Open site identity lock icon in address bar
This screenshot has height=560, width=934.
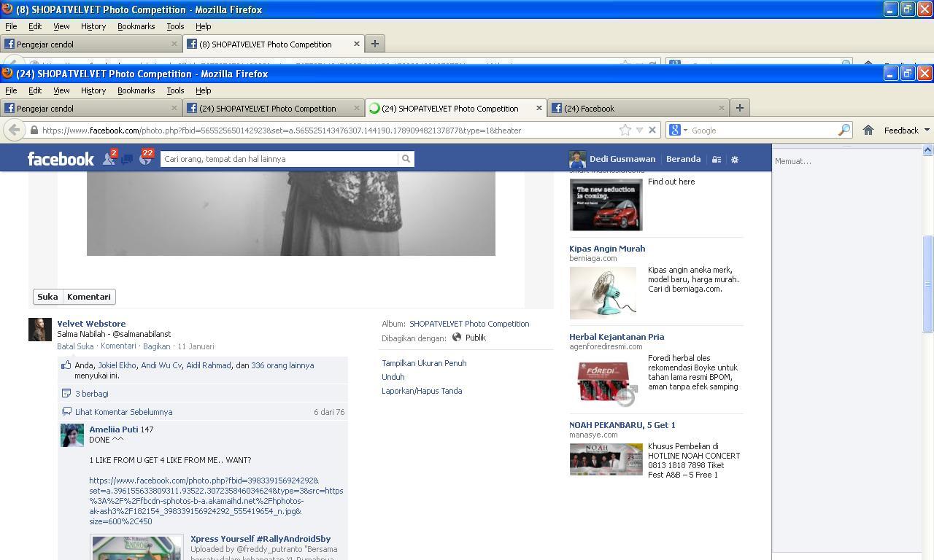[x=34, y=130]
